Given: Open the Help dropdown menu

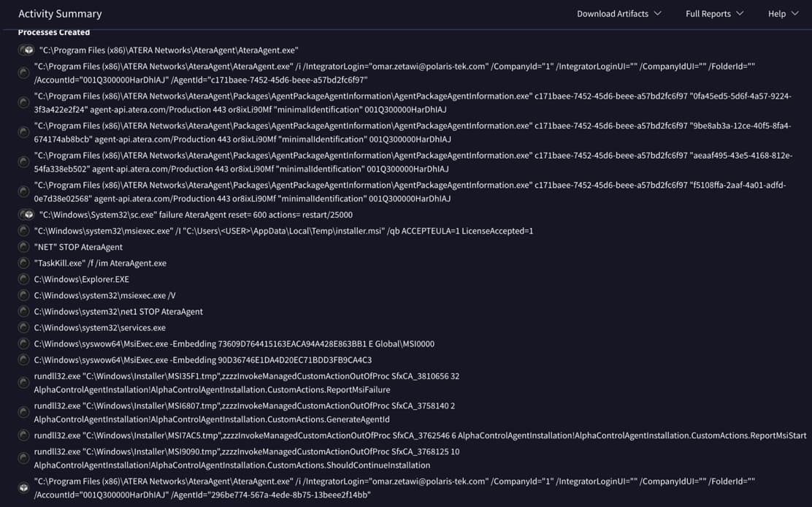Looking at the screenshot, I should click(x=783, y=14).
